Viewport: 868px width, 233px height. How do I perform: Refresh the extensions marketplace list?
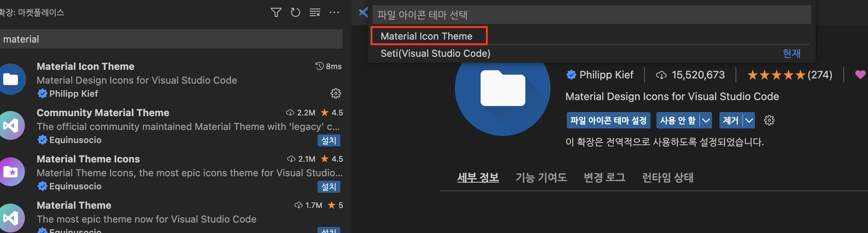[295, 13]
